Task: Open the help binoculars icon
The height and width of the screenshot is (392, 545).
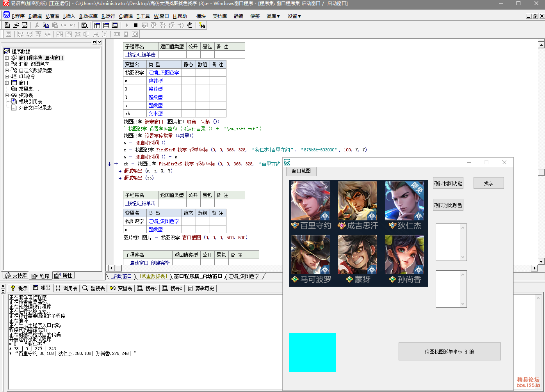Action: click(x=202, y=25)
